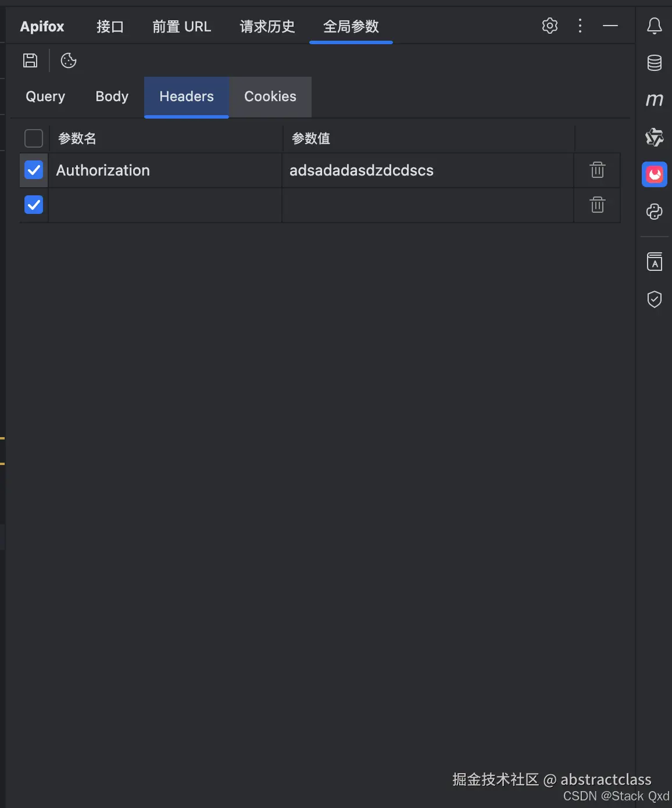672x808 pixels.
Task: Switch to the Query tab
Action: [x=45, y=96]
